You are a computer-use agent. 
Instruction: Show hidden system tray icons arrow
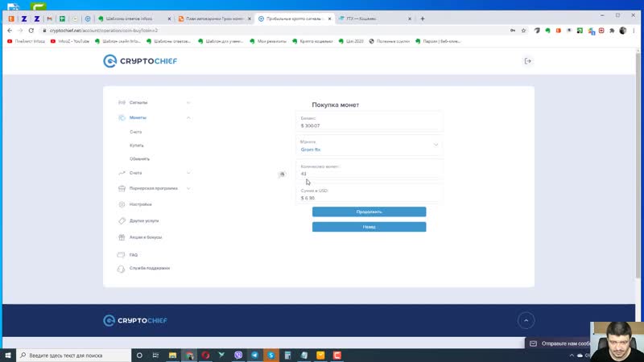[x=572, y=356]
